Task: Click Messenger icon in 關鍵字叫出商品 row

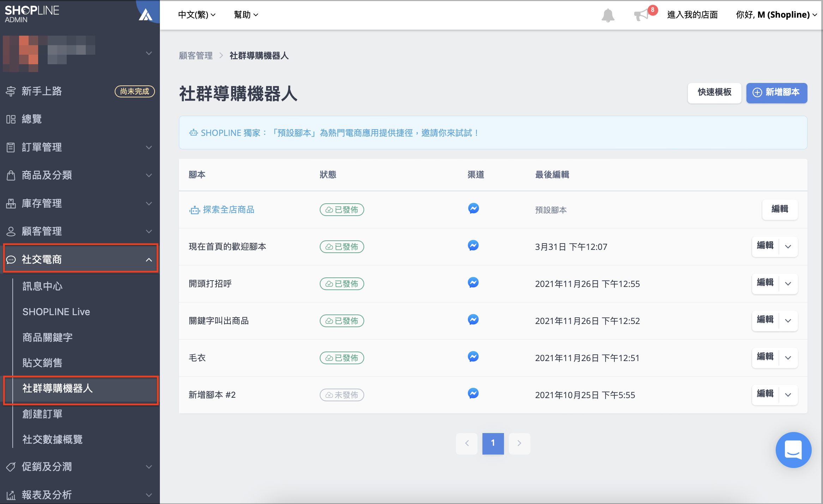Action: pos(473,319)
